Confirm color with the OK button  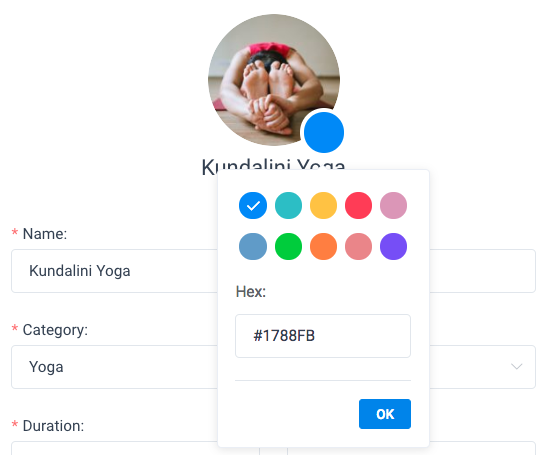pos(385,414)
